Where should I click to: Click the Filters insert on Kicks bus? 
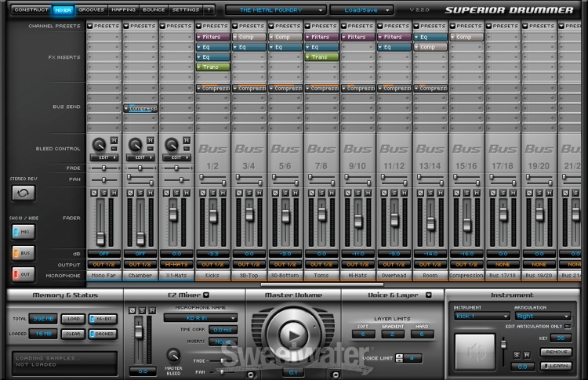tap(212, 37)
